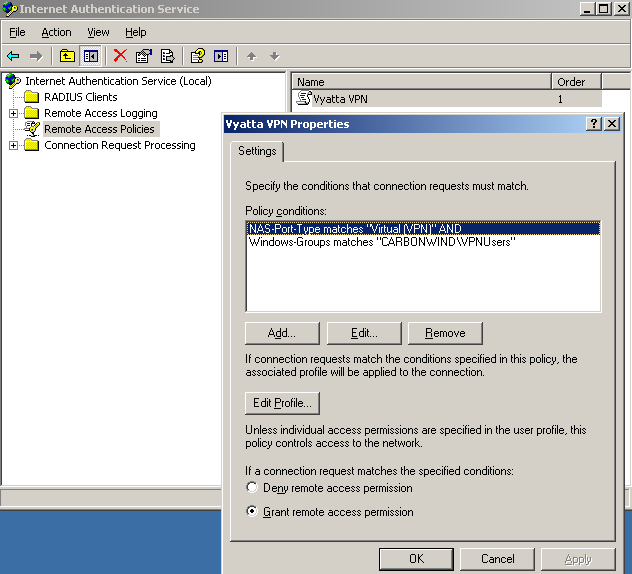Select Remote Access Logging tree item

pos(101,113)
